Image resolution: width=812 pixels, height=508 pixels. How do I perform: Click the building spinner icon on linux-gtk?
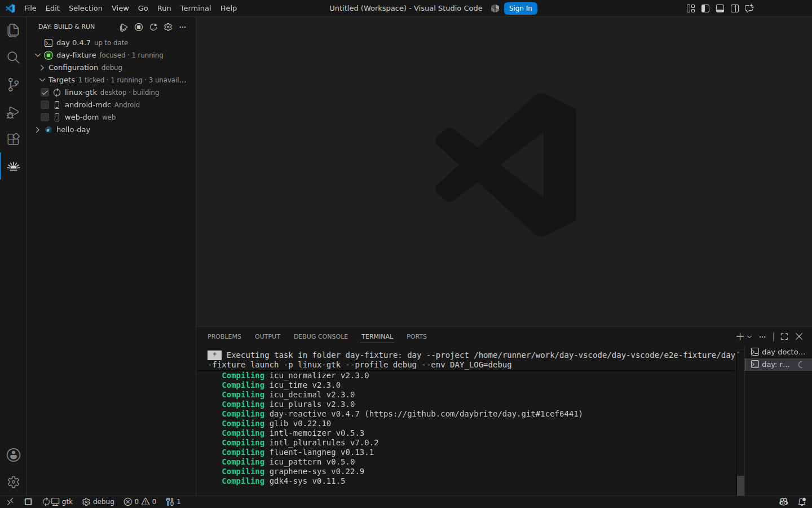click(x=57, y=93)
